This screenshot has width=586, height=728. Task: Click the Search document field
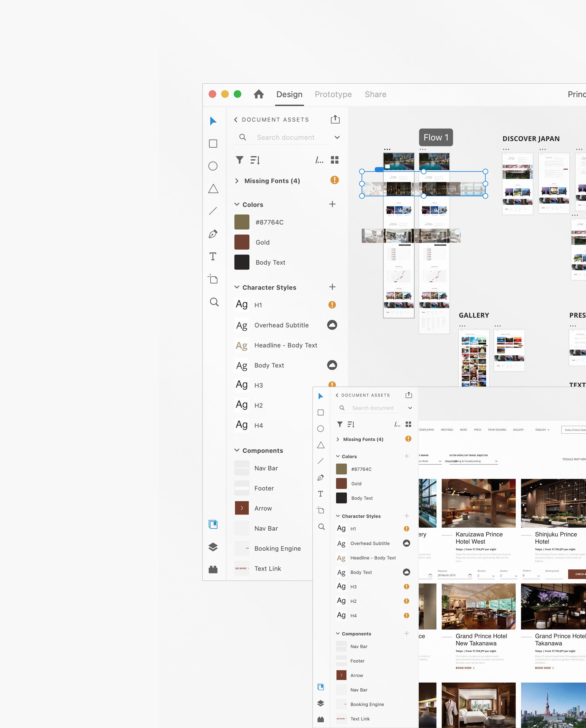point(286,138)
